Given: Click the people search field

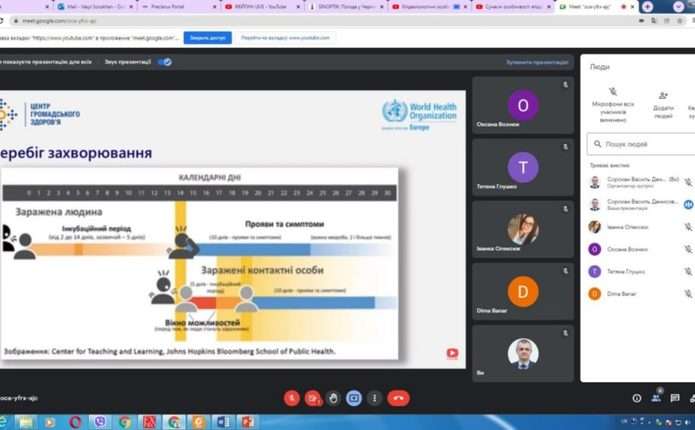Looking at the screenshot, I should (640, 146).
